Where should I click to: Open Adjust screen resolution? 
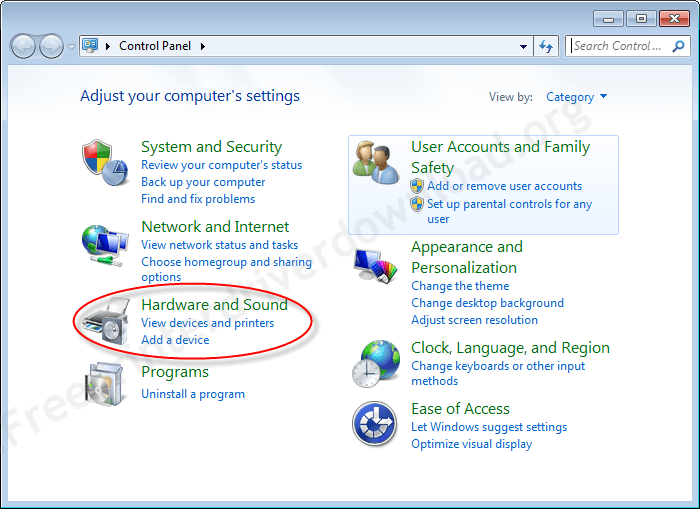(x=474, y=320)
